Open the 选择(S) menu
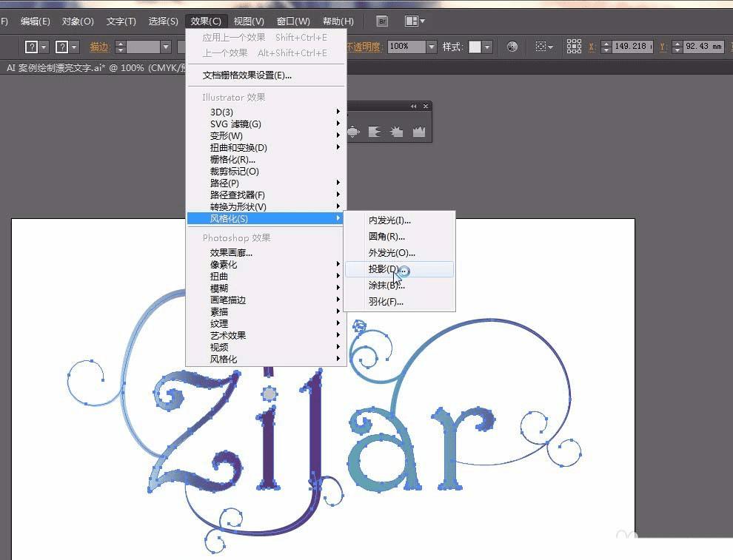Viewport: 733px width, 560px height. [163, 21]
